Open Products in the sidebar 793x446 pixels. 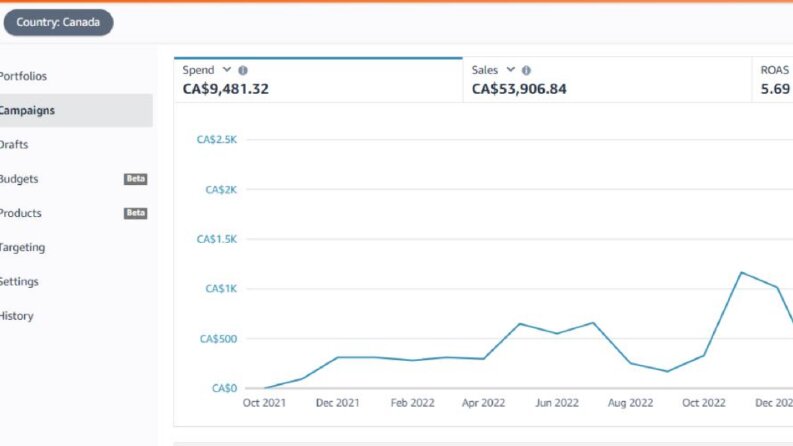point(20,213)
